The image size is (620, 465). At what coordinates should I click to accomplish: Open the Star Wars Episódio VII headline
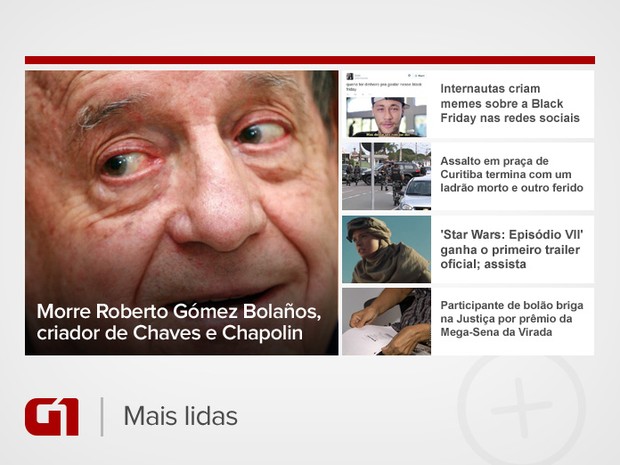(x=512, y=249)
